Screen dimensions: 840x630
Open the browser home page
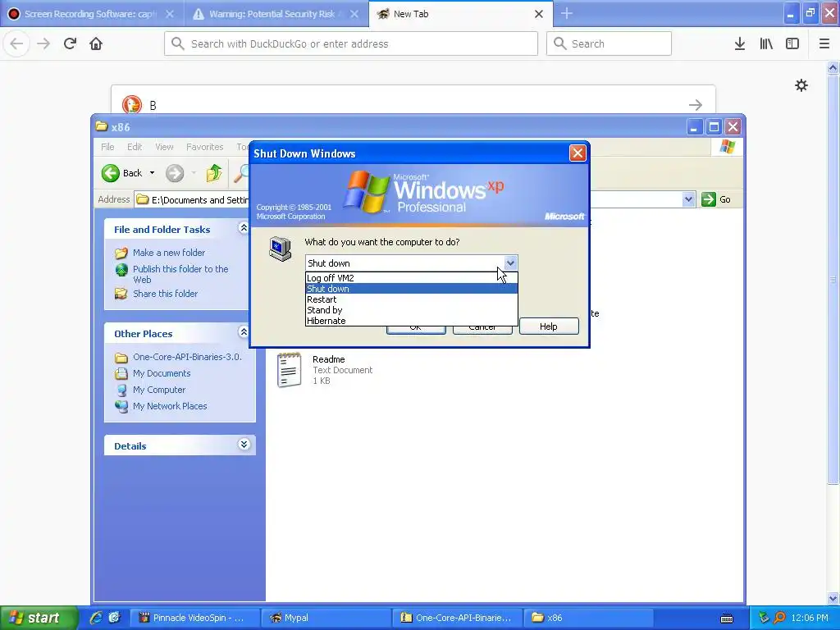coord(96,43)
